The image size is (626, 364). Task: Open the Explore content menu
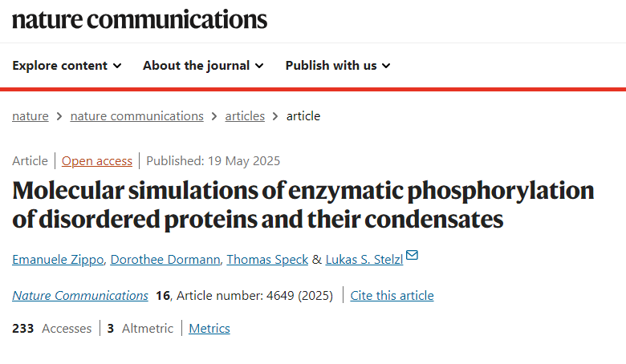click(67, 66)
